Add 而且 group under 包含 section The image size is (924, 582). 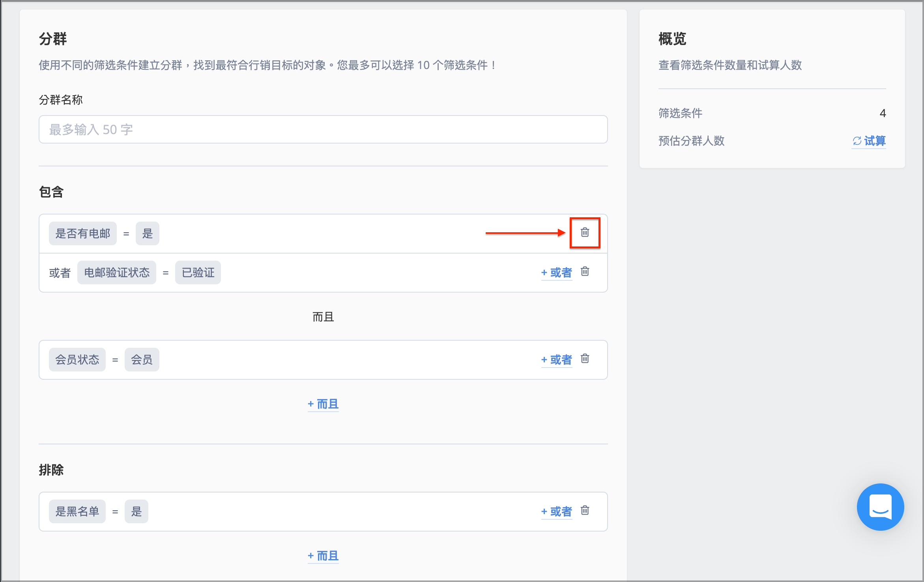click(323, 404)
